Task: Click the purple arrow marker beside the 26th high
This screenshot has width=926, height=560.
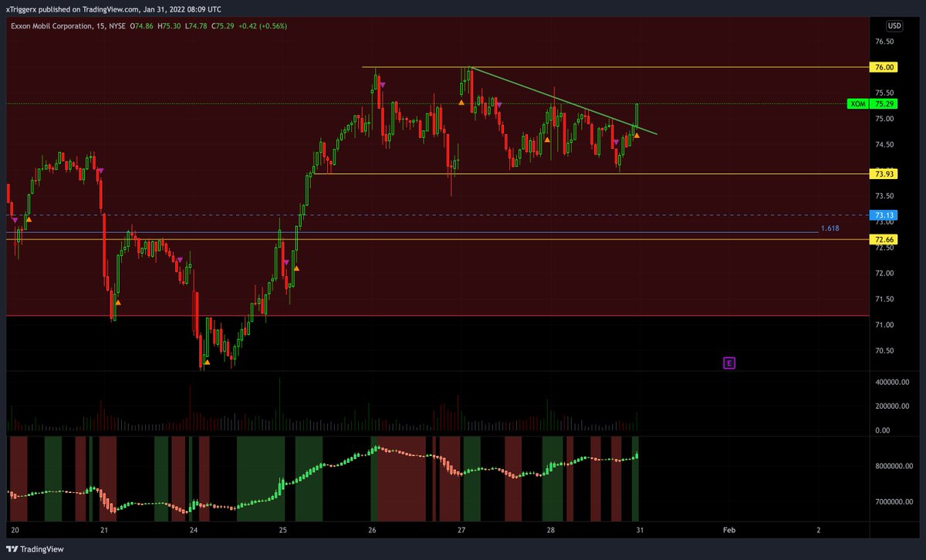Action: click(383, 84)
